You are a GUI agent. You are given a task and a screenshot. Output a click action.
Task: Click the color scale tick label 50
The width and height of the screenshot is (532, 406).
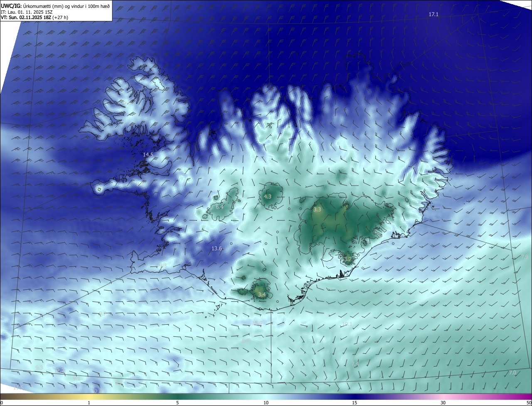point(529,403)
